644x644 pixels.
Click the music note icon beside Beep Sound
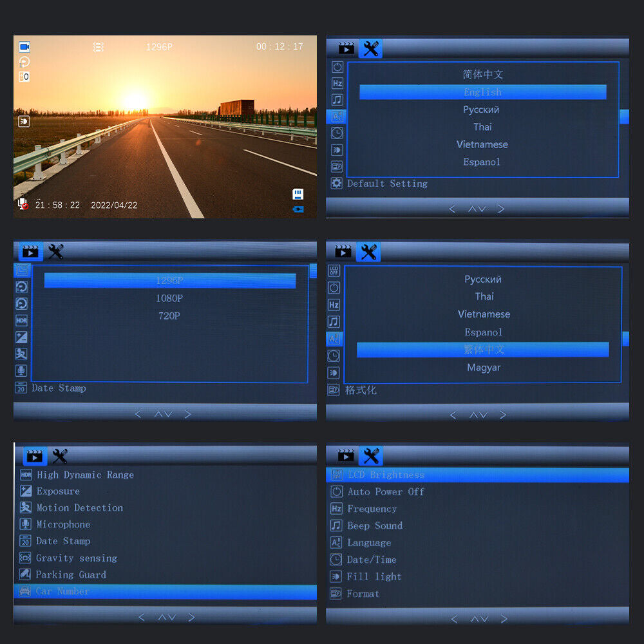click(336, 526)
